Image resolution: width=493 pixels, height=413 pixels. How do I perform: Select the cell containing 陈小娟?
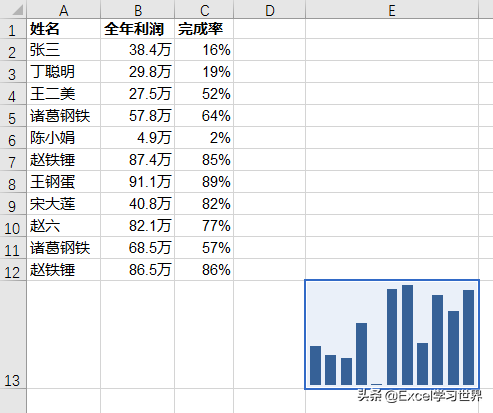(64, 138)
